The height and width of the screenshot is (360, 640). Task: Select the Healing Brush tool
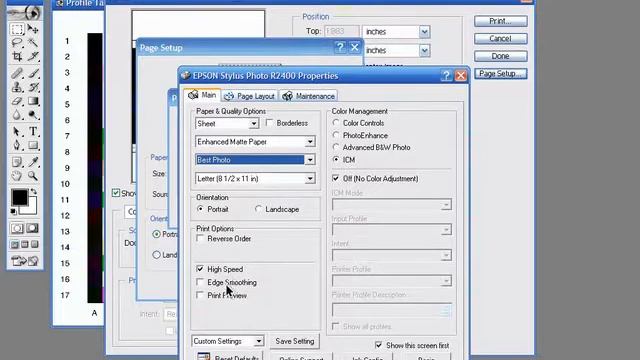point(17,73)
